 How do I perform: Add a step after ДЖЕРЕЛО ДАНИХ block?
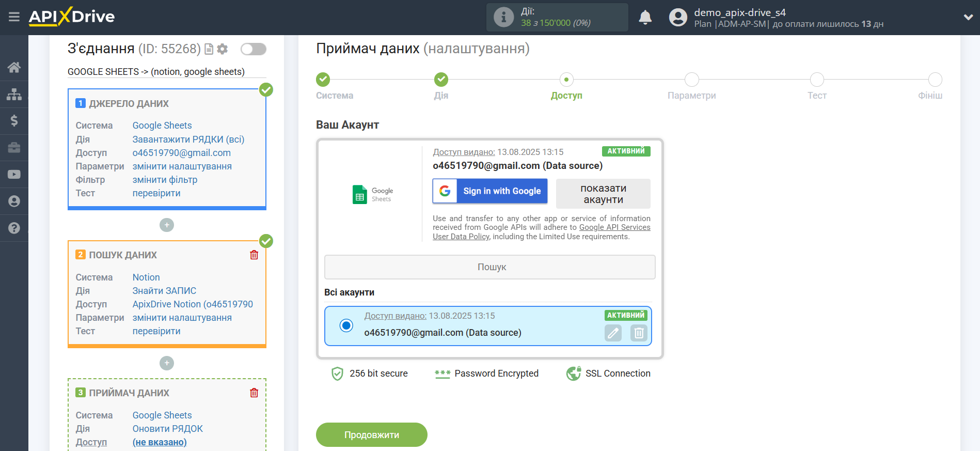pyautogui.click(x=167, y=225)
